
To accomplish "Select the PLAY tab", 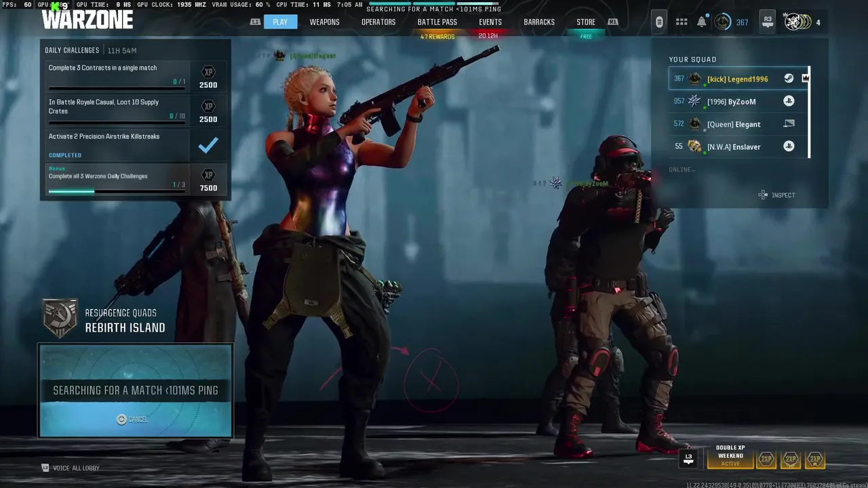I will [x=280, y=22].
